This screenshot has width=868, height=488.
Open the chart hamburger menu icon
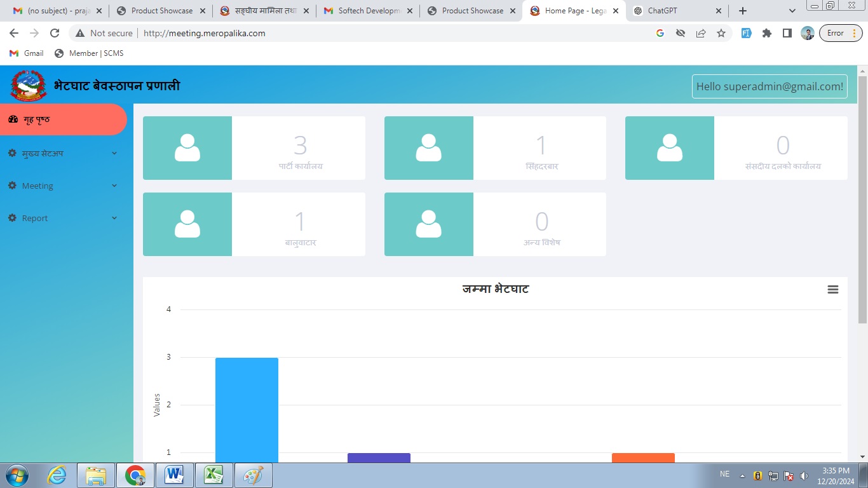pyautogui.click(x=832, y=290)
